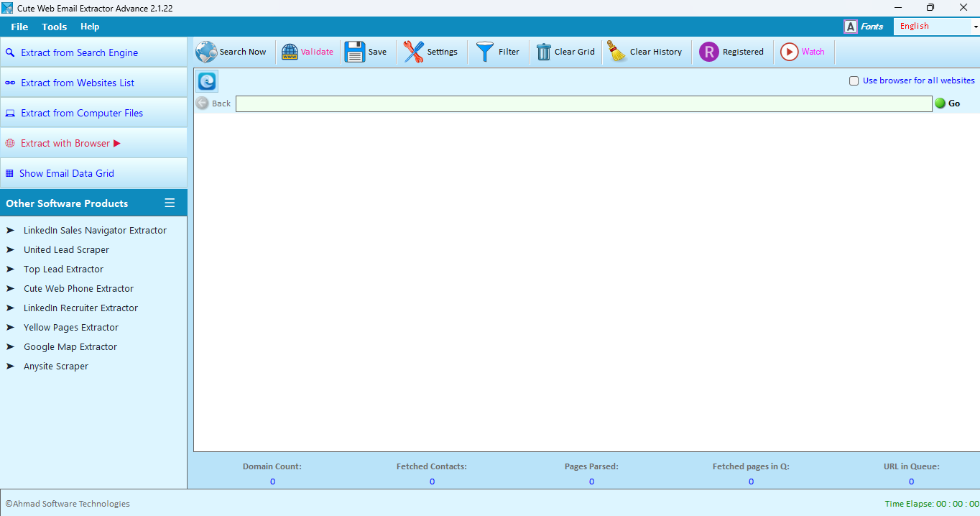Click the Clear History label
The width and height of the screenshot is (980, 516).
[x=656, y=52]
